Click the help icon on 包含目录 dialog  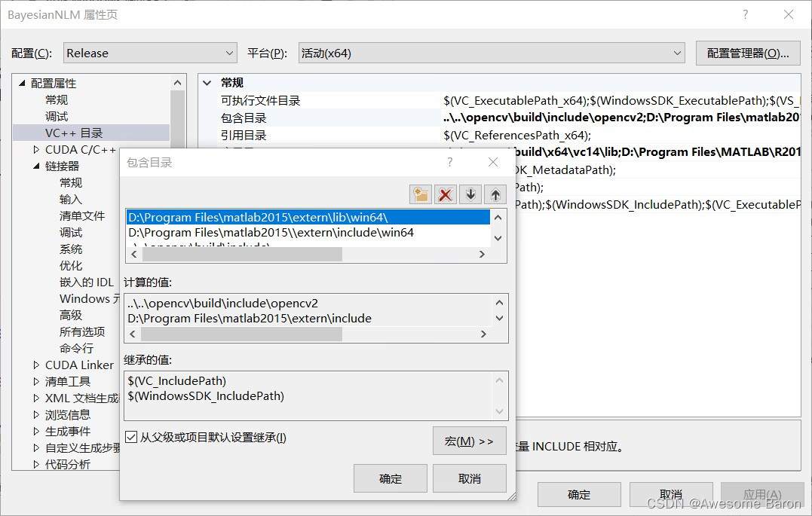(450, 162)
